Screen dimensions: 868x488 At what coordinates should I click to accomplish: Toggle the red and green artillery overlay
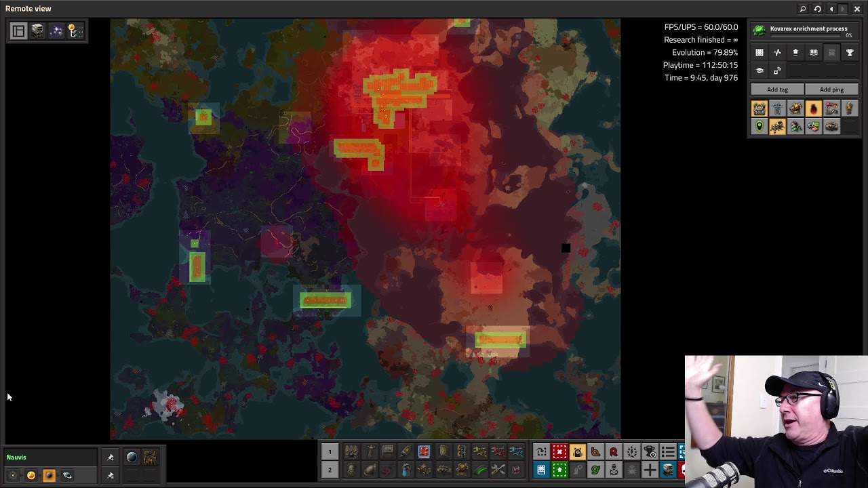click(x=795, y=127)
